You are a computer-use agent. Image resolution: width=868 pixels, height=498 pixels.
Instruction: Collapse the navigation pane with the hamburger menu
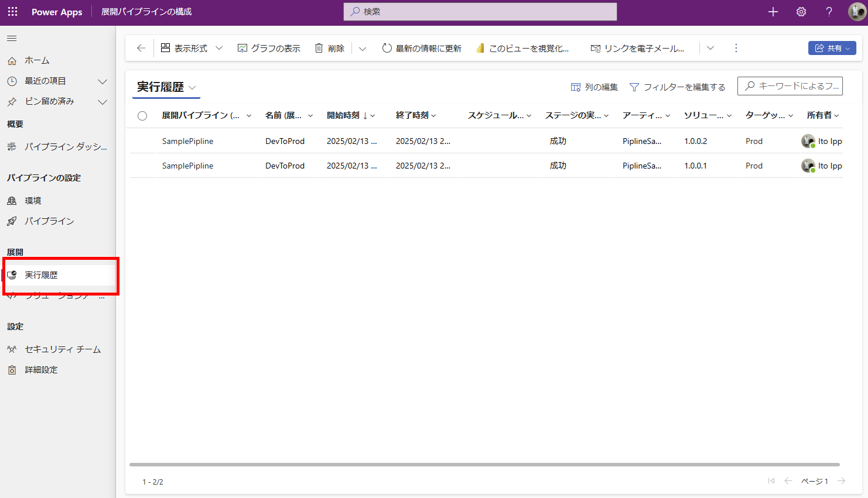(x=12, y=38)
